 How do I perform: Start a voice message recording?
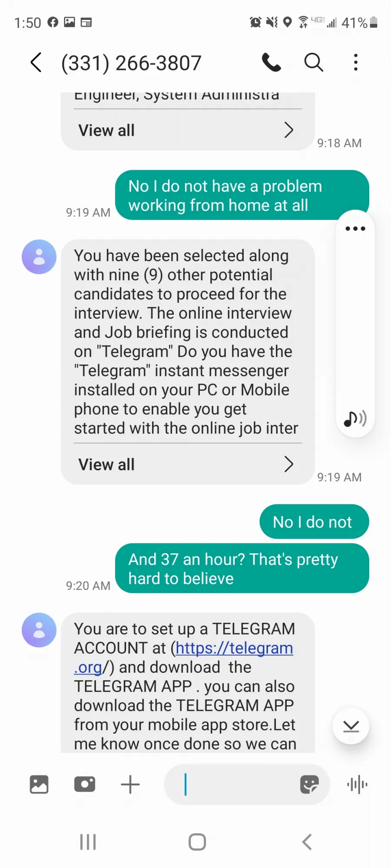pyautogui.click(x=357, y=784)
